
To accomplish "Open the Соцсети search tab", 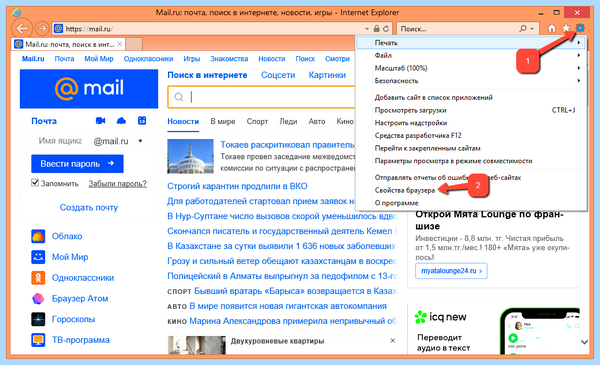I will coord(278,75).
